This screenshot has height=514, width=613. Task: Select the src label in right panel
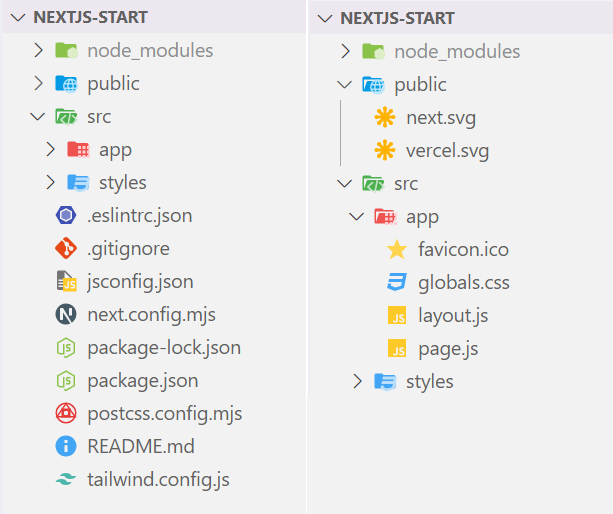pyautogui.click(x=406, y=184)
